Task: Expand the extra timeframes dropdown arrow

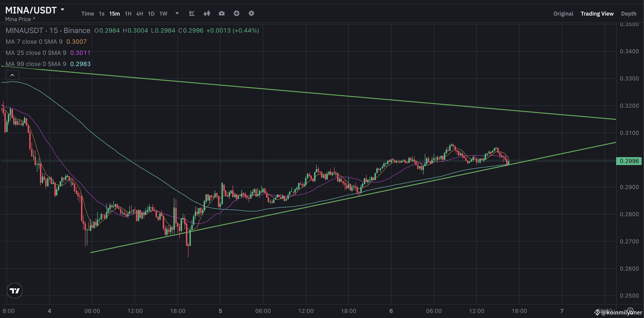Action: point(177,14)
